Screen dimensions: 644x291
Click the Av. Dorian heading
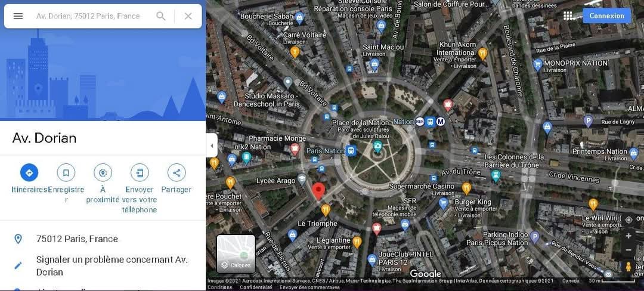[44, 138]
